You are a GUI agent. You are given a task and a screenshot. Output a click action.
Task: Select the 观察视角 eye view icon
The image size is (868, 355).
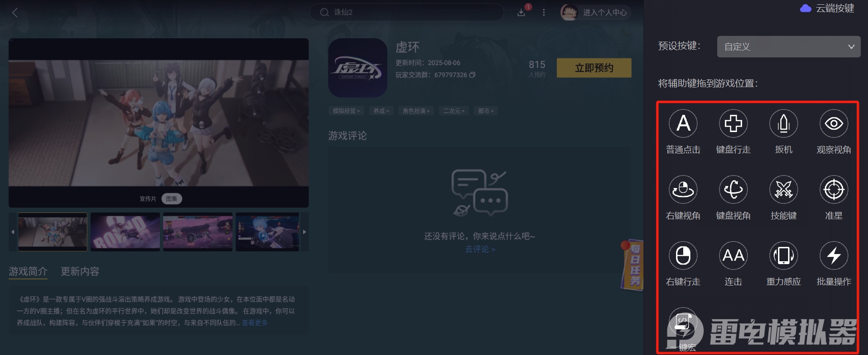pyautogui.click(x=834, y=123)
